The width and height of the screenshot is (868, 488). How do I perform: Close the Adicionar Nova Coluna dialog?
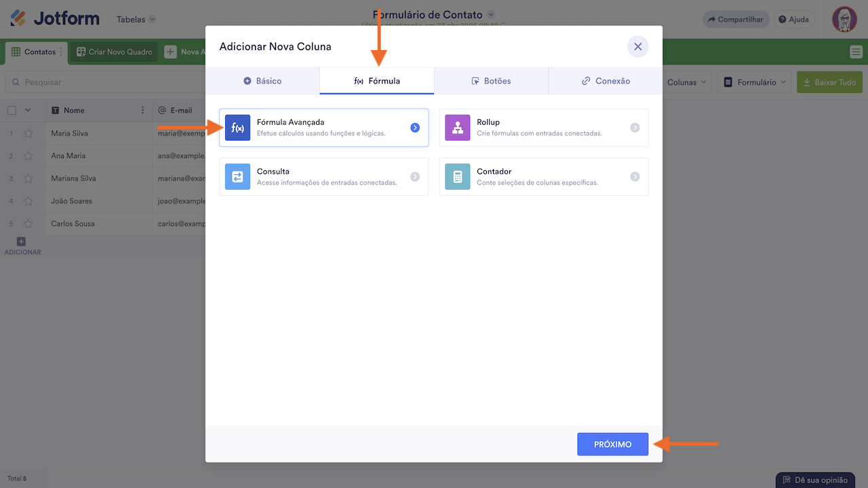click(637, 47)
